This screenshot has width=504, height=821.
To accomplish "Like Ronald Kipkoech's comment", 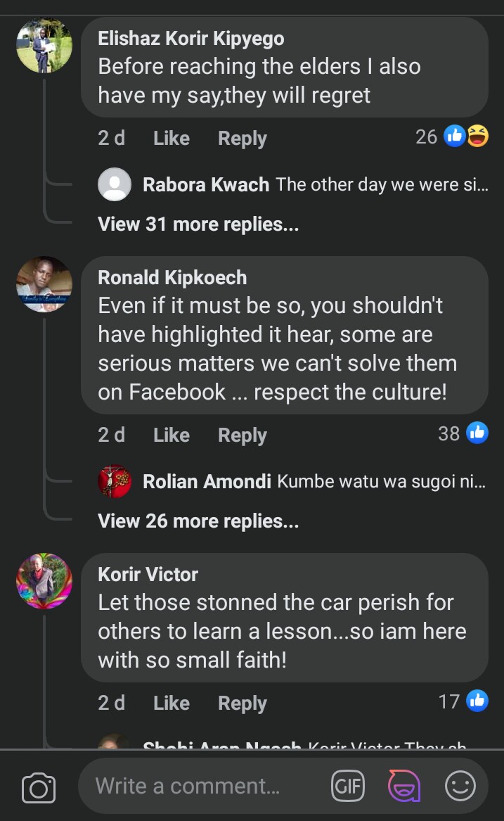I will pyautogui.click(x=172, y=435).
